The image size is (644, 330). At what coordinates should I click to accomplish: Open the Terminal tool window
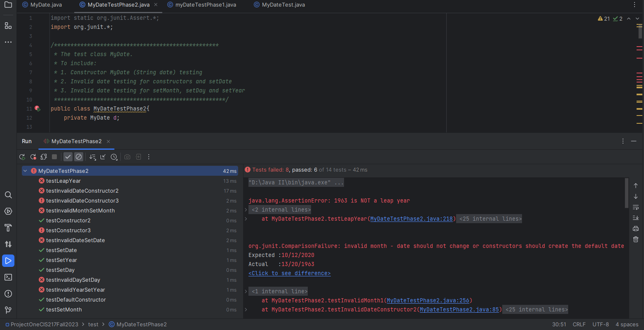tap(8, 277)
